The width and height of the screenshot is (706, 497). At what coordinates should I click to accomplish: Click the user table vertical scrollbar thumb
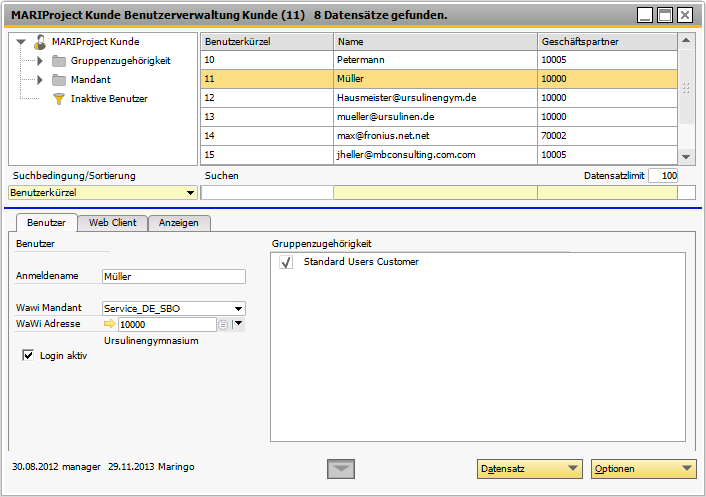[x=686, y=87]
